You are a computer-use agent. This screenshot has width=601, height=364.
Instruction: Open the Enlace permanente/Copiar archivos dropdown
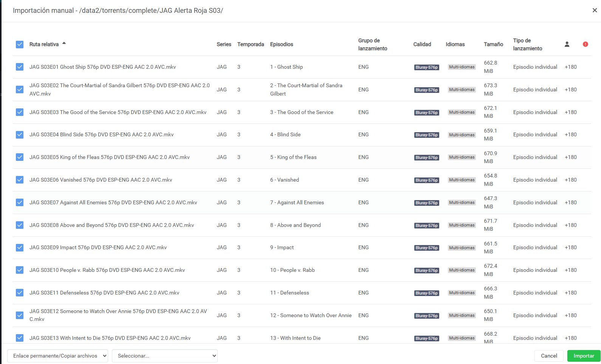57,356
